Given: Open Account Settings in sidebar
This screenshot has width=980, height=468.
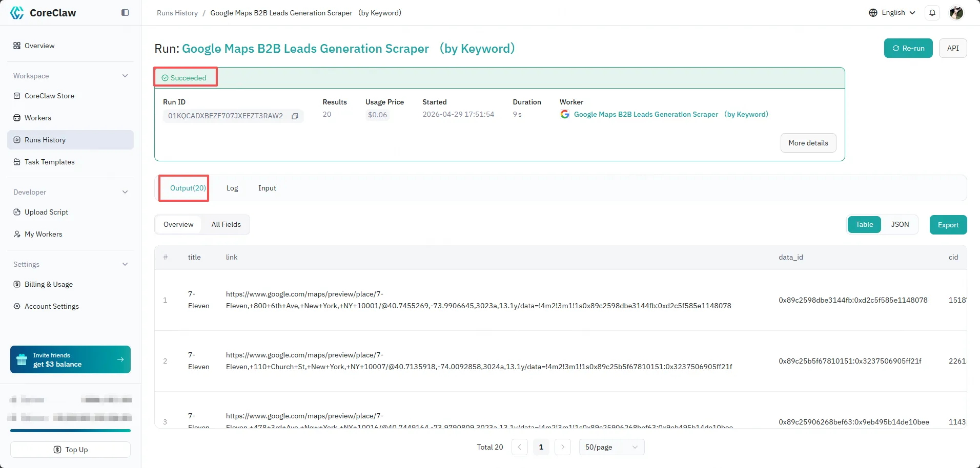Looking at the screenshot, I should [70, 306].
